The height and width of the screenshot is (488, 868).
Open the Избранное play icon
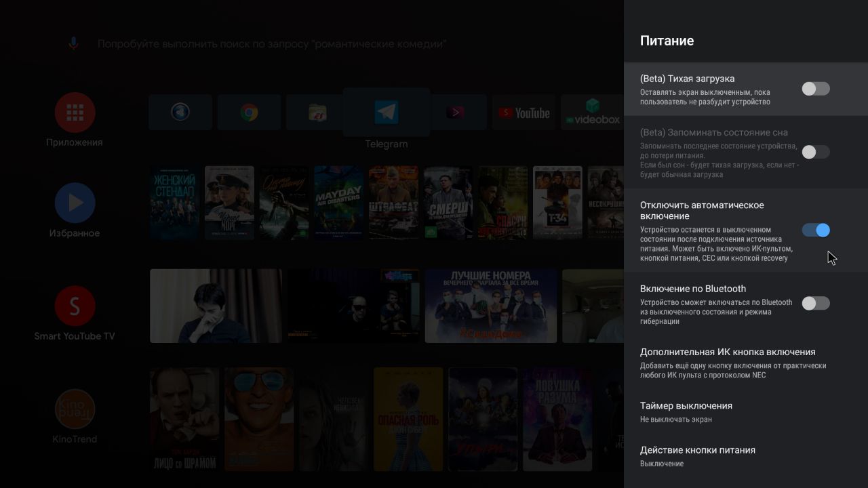(75, 203)
